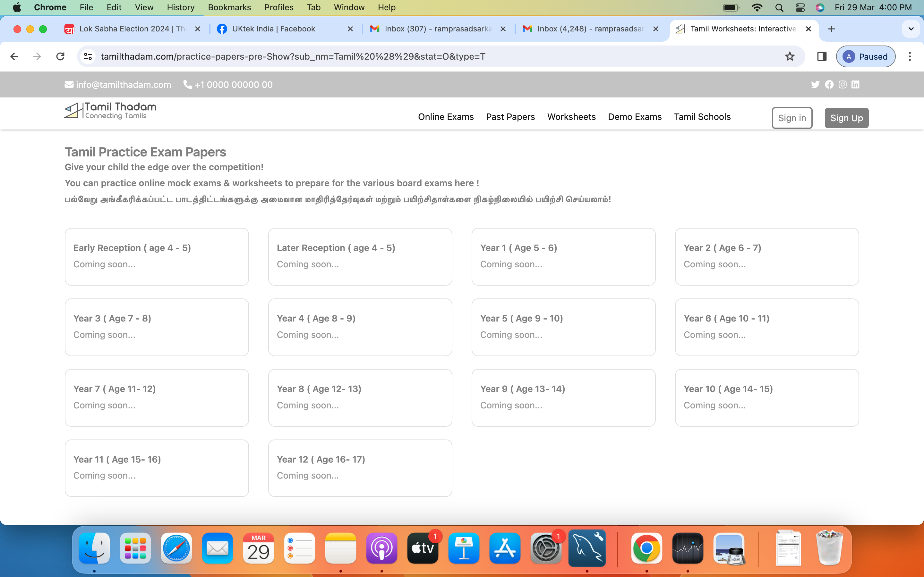This screenshot has width=924, height=577.
Task: Switch to UKtek India Facebook tab
Action: (273, 29)
